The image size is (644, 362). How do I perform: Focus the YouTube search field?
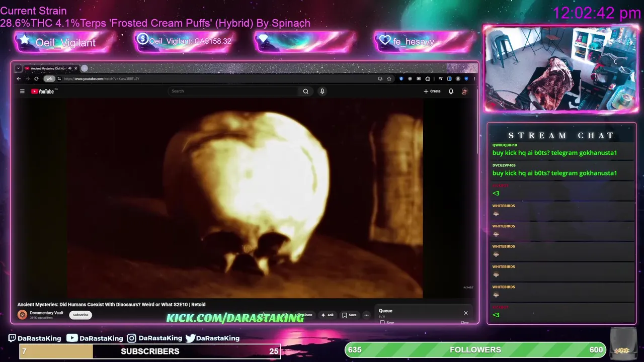pos(233,91)
